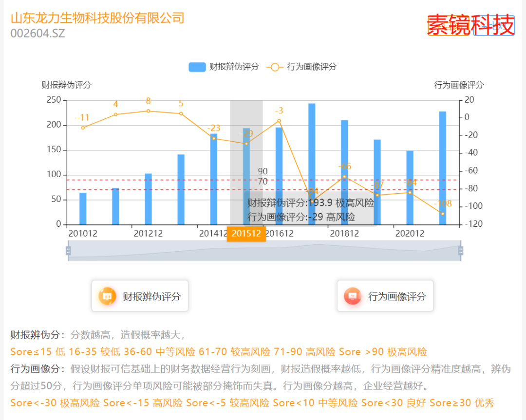Click the highlighted 201512 axis label
Screen dimensions: 526x420
(246, 234)
